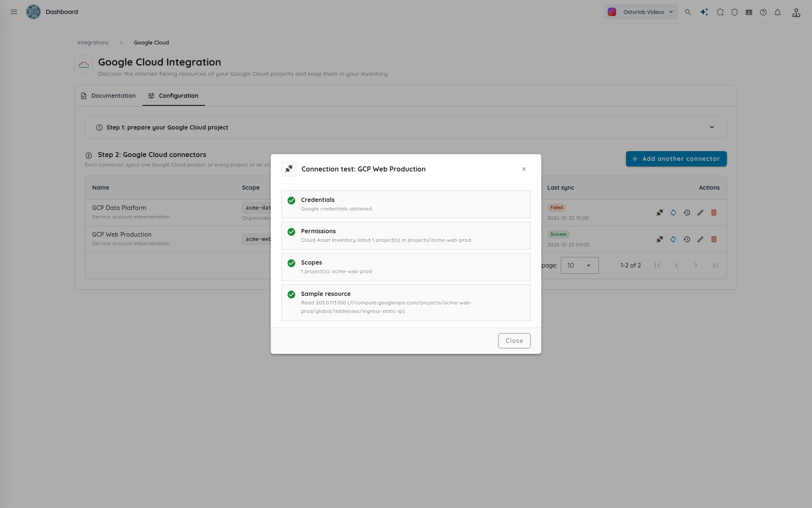The image size is (812, 508).
Task: Click the shield icon in top bar
Action: (735, 12)
